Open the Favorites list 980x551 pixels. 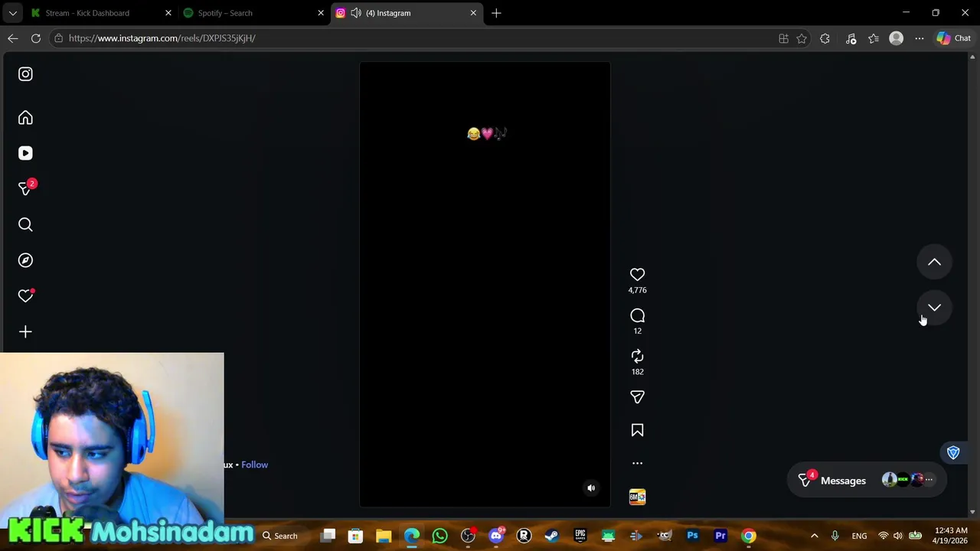click(874, 38)
